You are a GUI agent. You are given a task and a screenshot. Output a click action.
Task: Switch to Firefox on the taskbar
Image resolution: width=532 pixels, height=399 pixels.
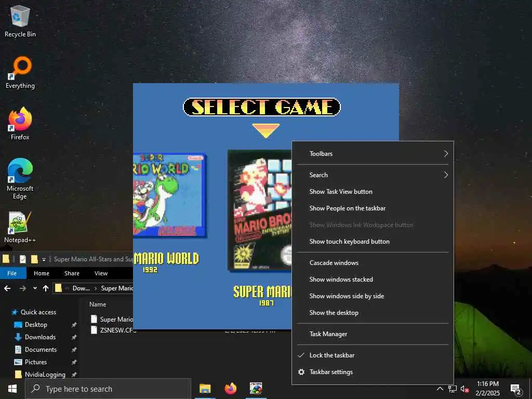coord(231,389)
